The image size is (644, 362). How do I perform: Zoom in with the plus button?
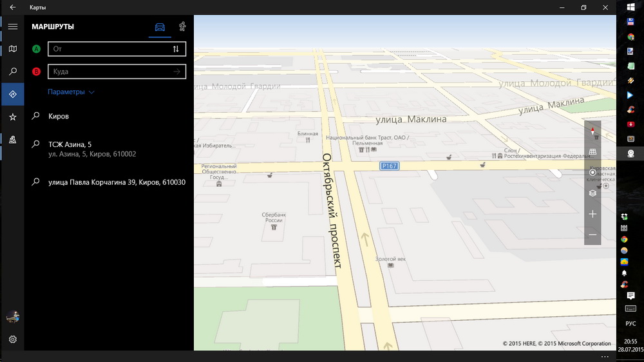tap(592, 214)
